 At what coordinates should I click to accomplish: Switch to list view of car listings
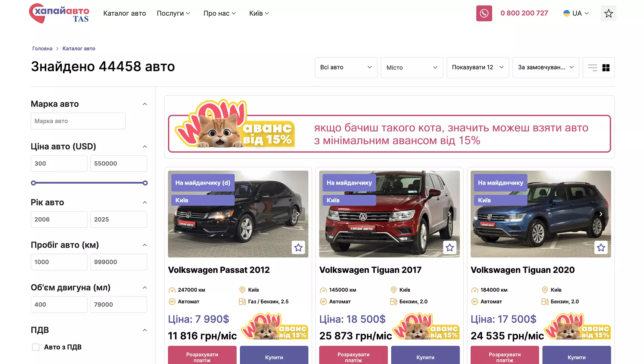point(592,68)
